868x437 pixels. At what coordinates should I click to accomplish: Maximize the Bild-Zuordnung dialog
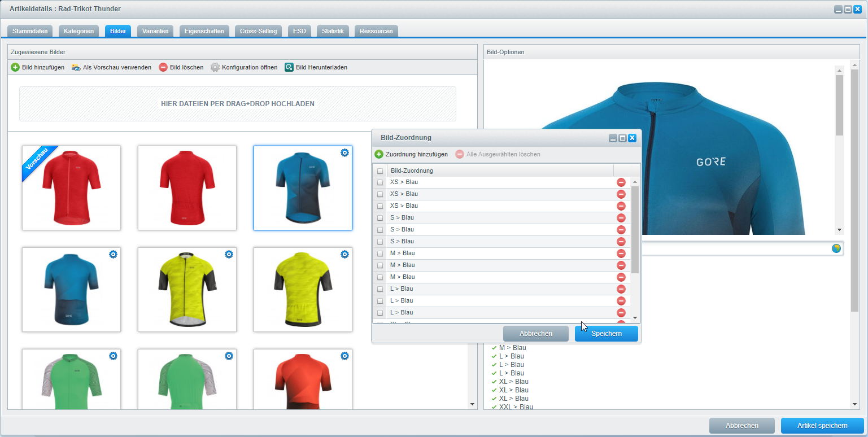[x=622, y=138]
